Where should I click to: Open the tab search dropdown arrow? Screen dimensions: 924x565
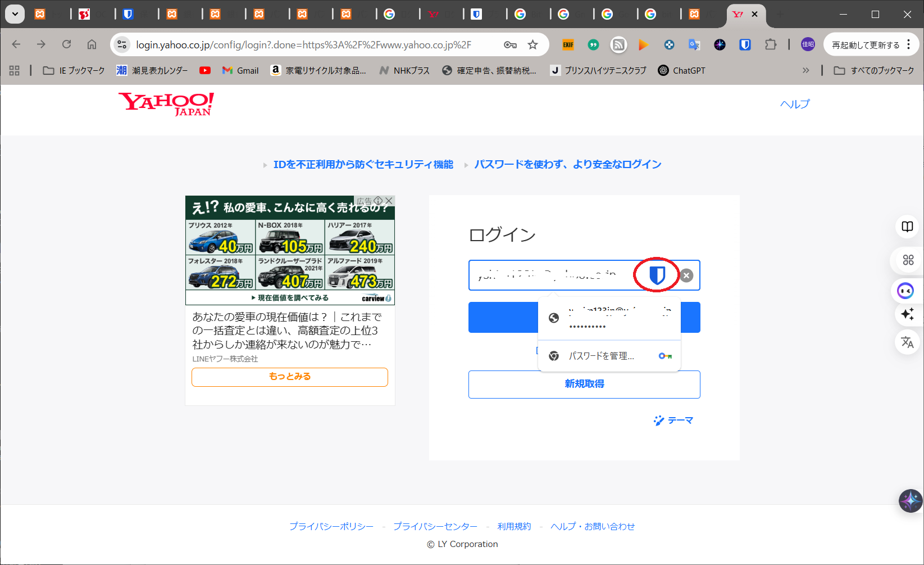(15, 14)
